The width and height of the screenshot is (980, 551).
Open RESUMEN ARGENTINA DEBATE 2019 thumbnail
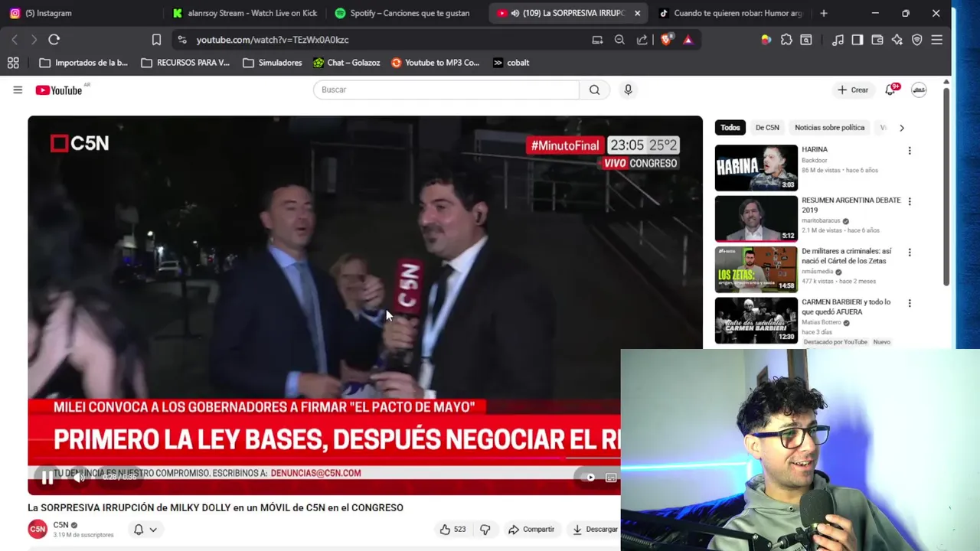pyautogui.click(x=756, y=219)
